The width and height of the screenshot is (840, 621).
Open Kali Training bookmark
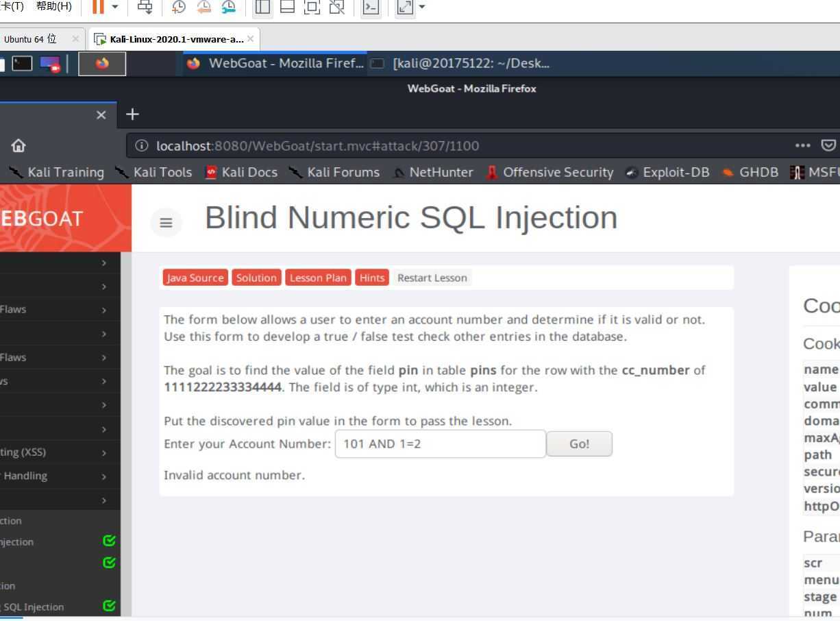pos(56,172)
